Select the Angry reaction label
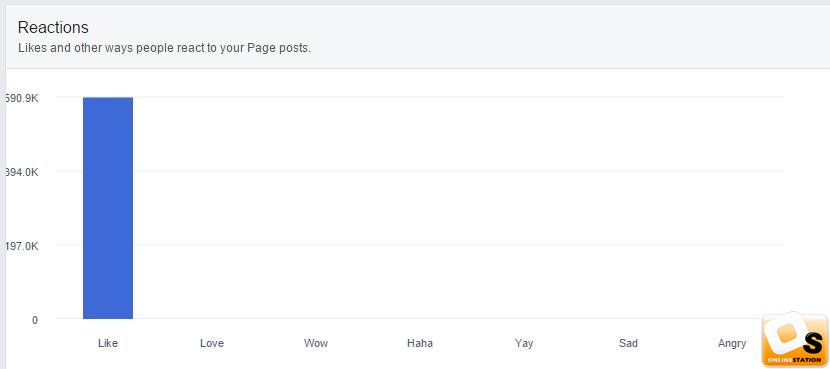 tap(732, 343)
